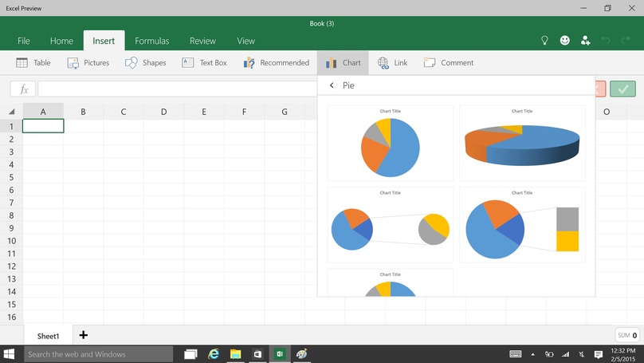Add a Comment
The width and height of the screenshot is (644, 363).
tap(449, 62)
